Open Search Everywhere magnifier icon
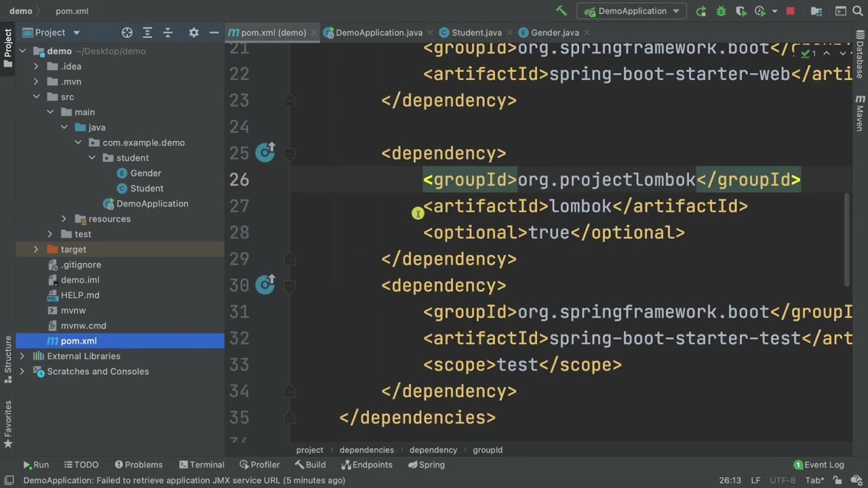The width and height of the screenshot is (868, 488). tap(859, 11)
